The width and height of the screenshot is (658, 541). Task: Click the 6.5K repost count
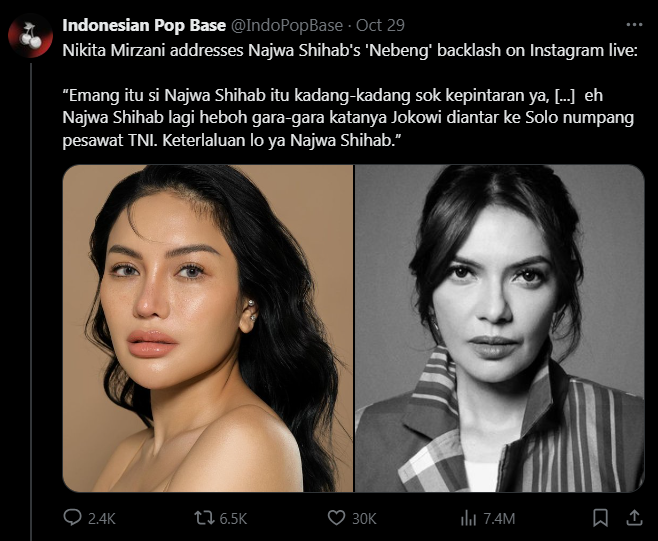pos(233,519)
